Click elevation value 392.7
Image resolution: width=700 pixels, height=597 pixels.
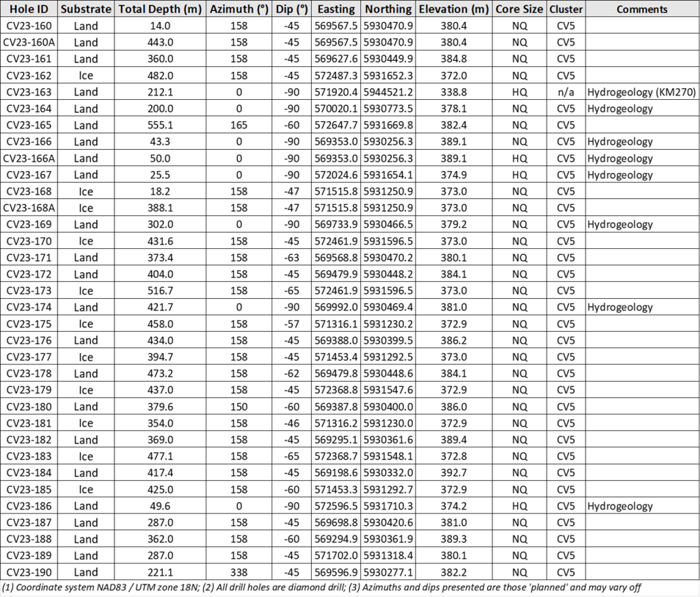pyautogui.click(x=454, y=473)
